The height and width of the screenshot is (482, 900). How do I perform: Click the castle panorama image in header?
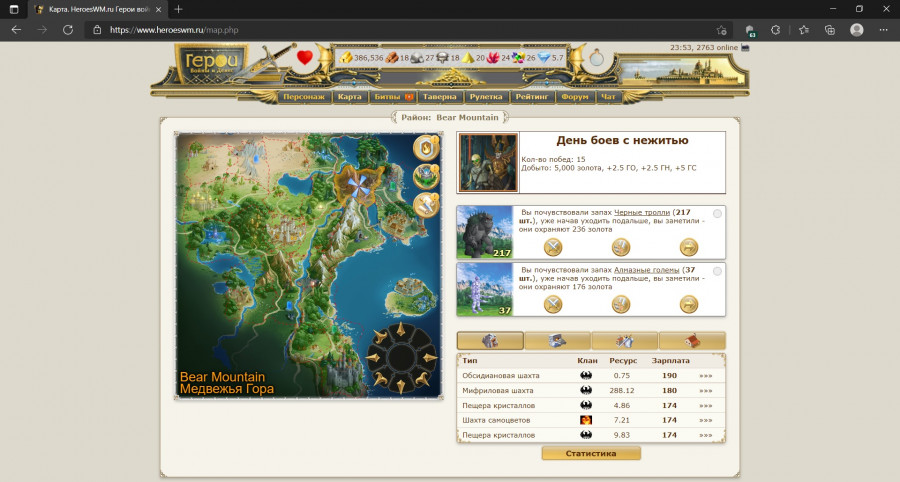coord(682,72)
